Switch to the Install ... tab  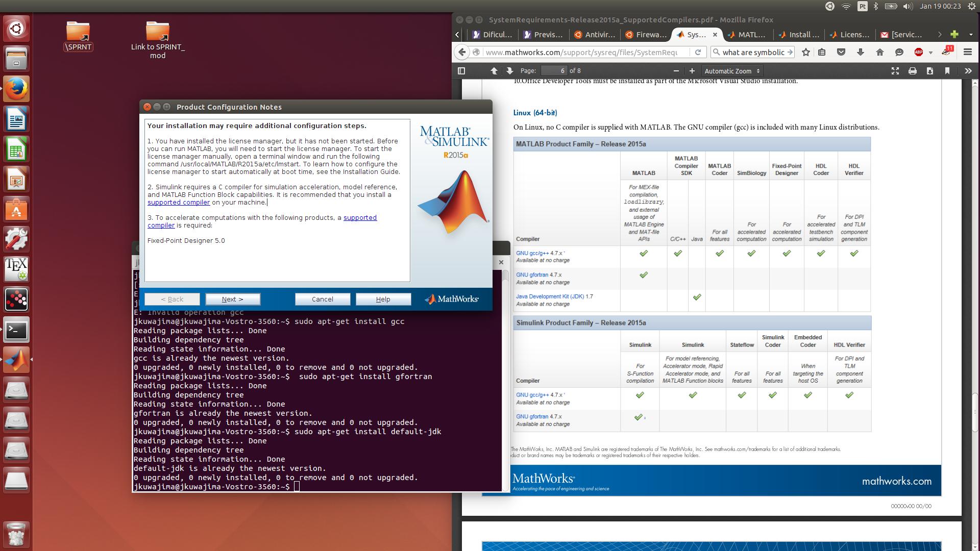pos(799,35)
